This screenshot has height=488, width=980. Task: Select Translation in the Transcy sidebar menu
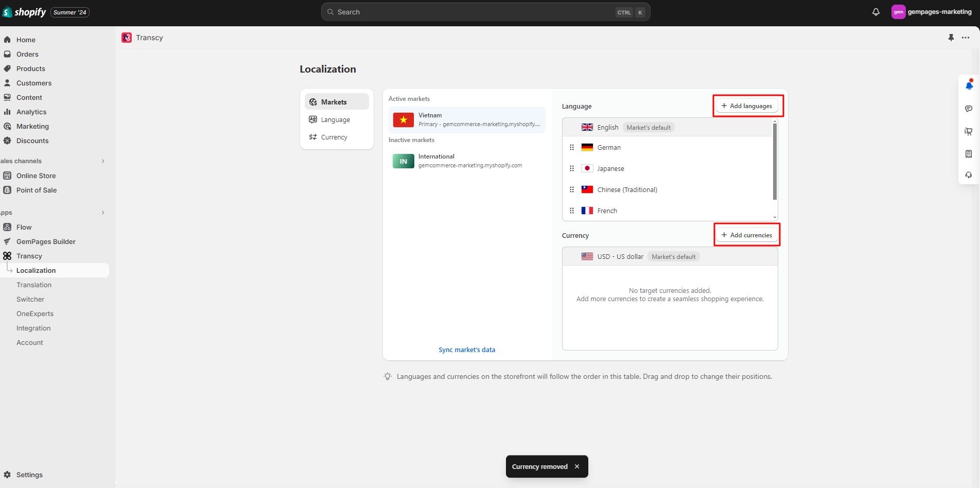33,285
